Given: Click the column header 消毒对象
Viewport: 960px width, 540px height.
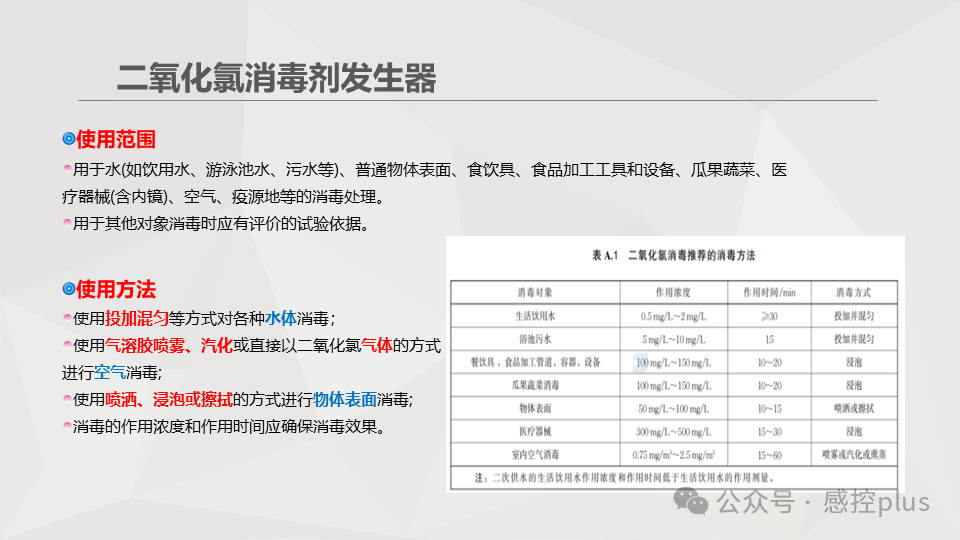Looking at the screenshot, I should 535,293.
